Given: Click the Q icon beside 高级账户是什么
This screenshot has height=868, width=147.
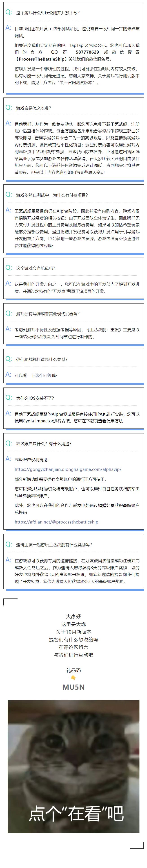Looking at the screenshot, I should point(8,443).
